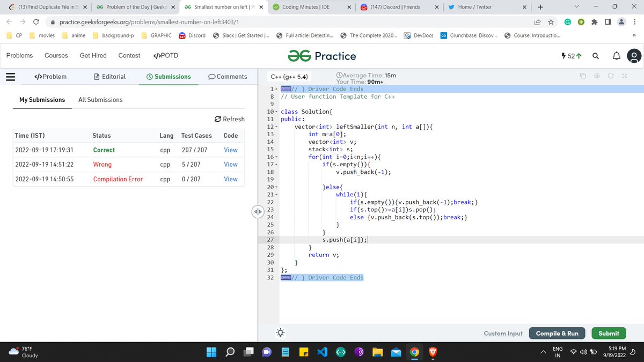
Task: Collapse the leftSmaller function fold at line 12
Action: pyautogui.click(x=276, y=127)
